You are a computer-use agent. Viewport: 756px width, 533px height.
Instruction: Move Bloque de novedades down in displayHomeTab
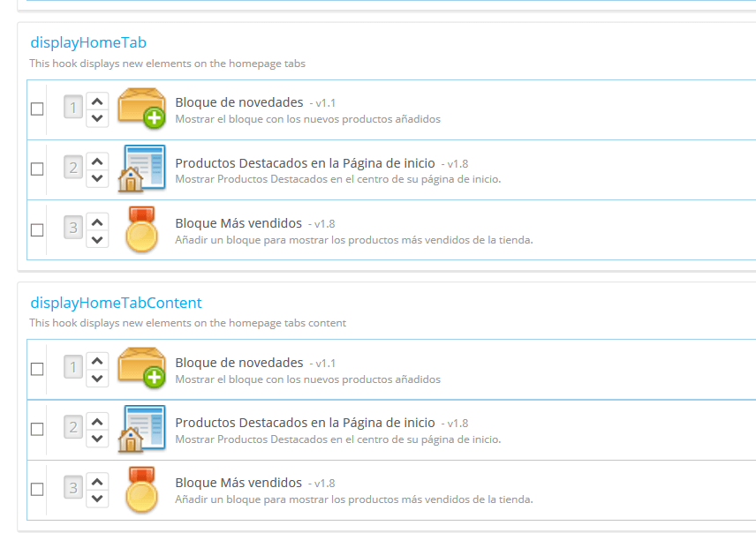(x=97, y=118)
